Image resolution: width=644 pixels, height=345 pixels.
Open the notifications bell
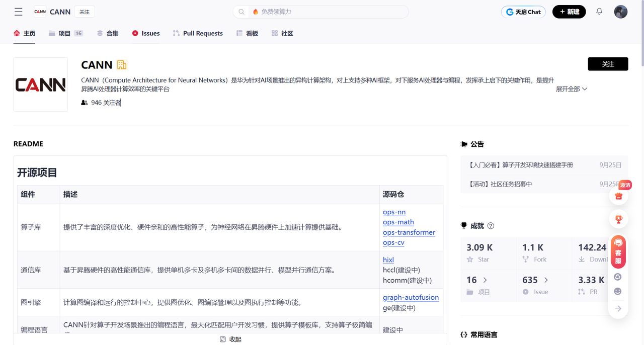tap(599, 12)
